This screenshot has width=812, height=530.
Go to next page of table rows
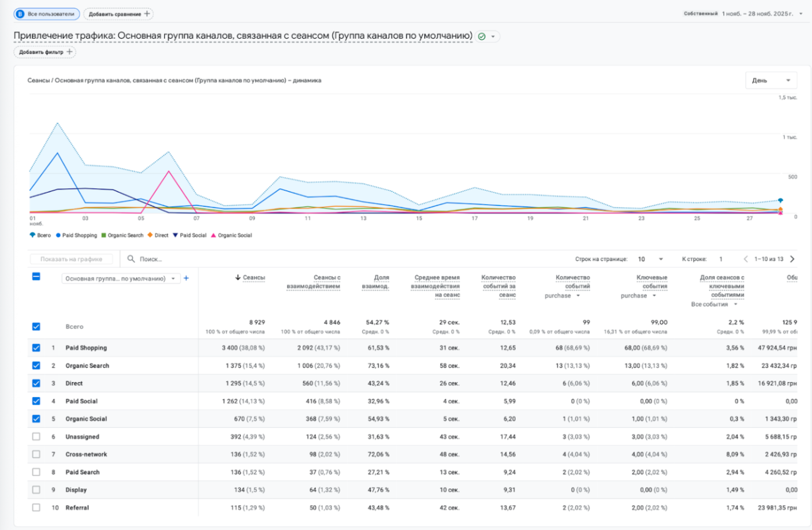[x=792, y=259]
